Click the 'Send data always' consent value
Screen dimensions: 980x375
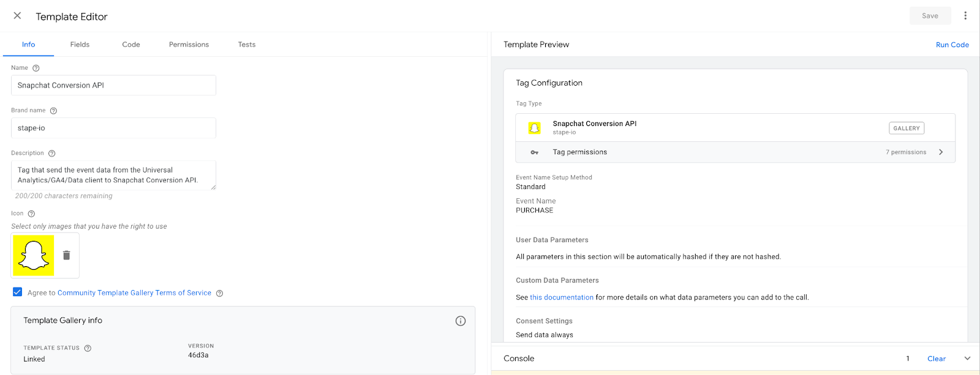click(545, 335)
